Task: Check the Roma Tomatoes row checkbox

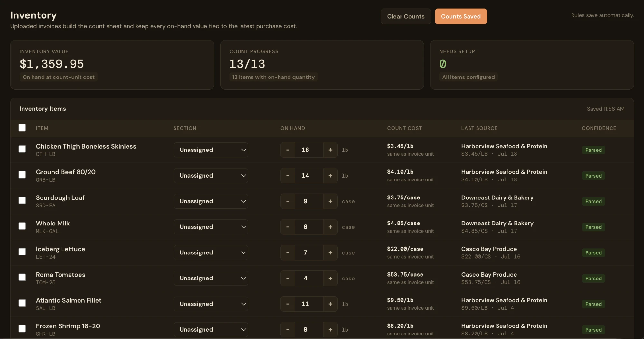Action: tap(22, 277)
